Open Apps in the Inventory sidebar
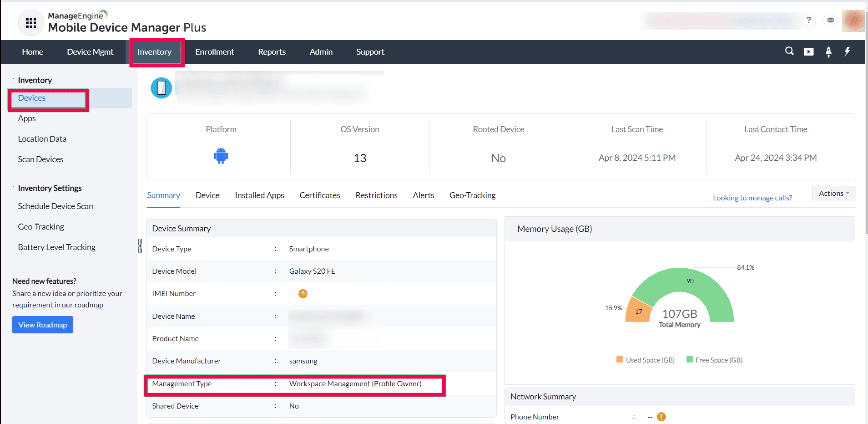Screen dimensions: 868x424 [x=27, y=118]
